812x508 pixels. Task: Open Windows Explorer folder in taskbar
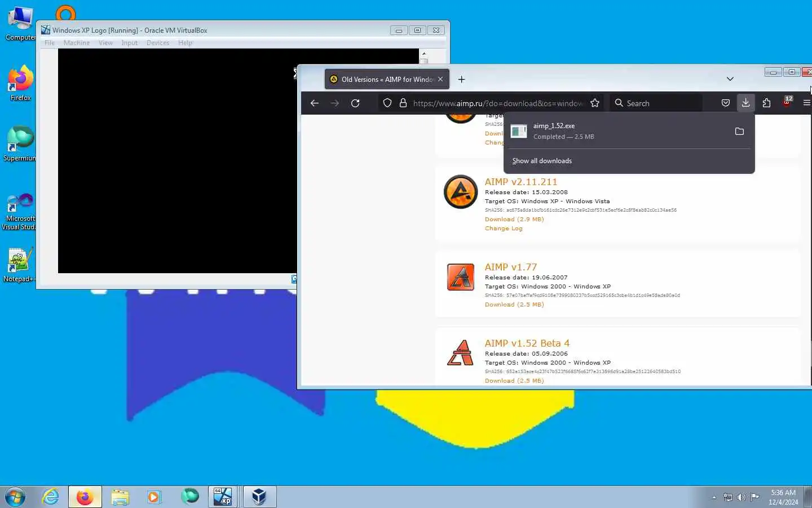tap(120, 497)
